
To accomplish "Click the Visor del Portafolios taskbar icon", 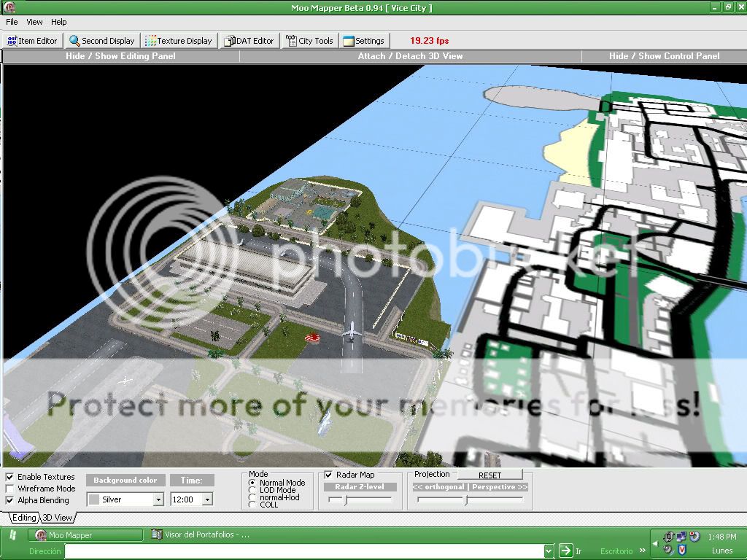I will point(156,534).
